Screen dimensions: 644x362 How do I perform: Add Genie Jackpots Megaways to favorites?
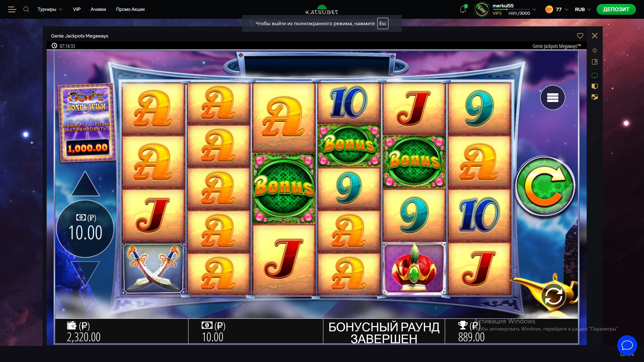tap(580, 36)
